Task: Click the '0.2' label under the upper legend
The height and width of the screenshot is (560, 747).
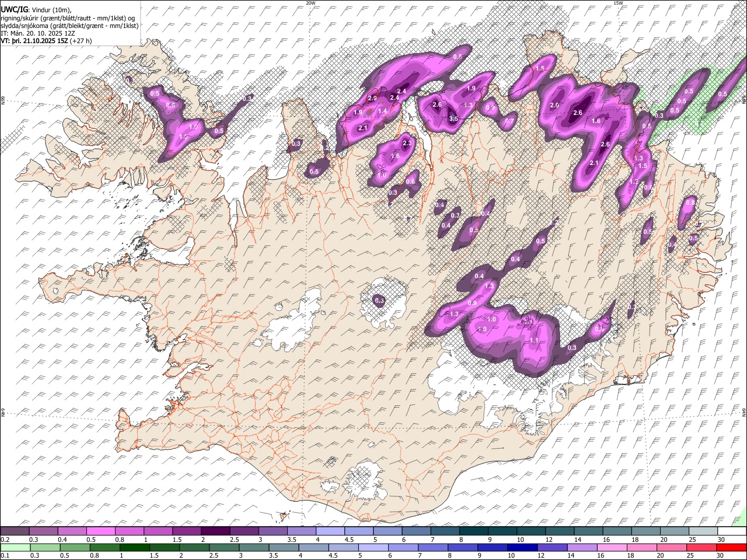Action: pos(5,540)
